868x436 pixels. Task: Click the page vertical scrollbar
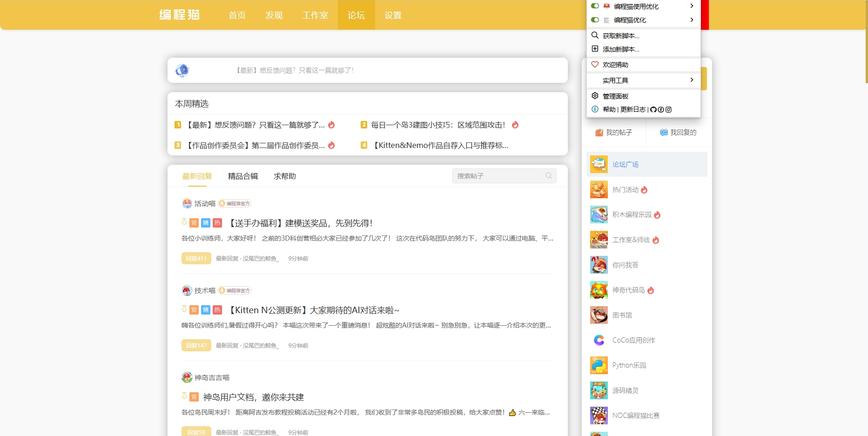[866, 42]
